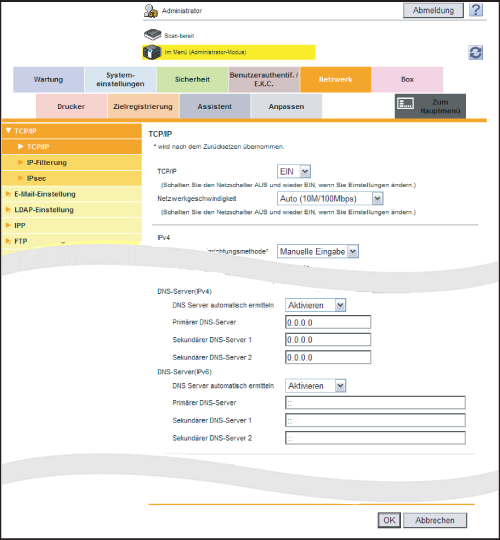Select IPsec in the sidebar
This screenshot has width=500, height=540.
point(72,178)
